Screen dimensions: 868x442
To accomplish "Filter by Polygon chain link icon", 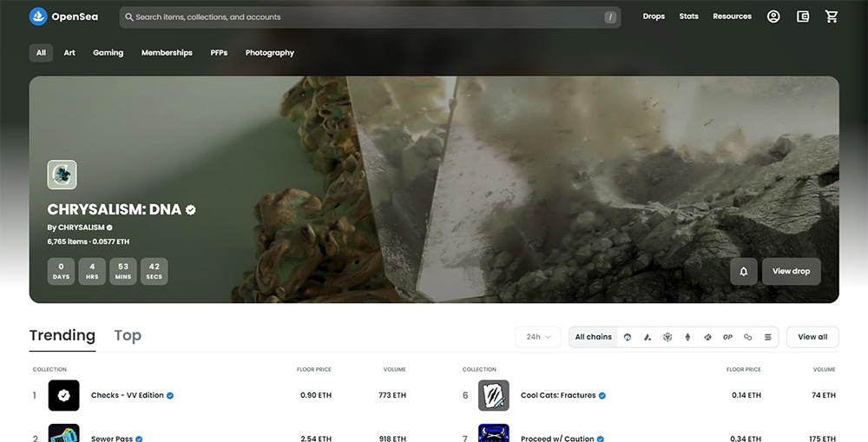I will 748,337.
